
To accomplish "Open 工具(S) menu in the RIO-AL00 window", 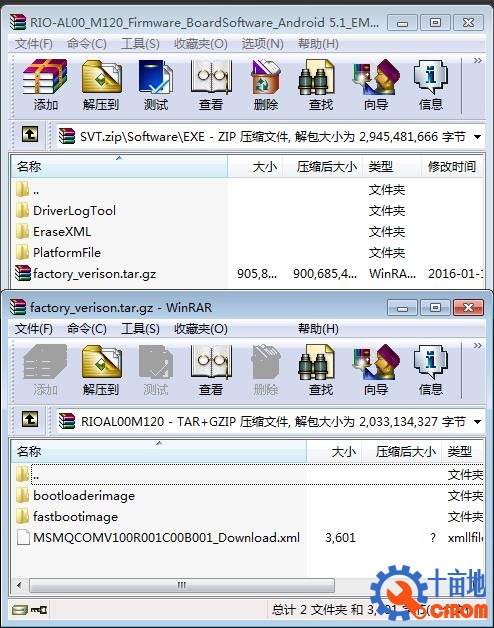I will pos(140,43).
